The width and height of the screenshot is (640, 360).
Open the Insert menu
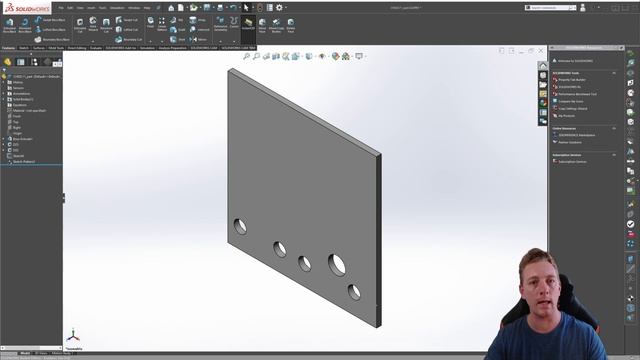[91, 8]
